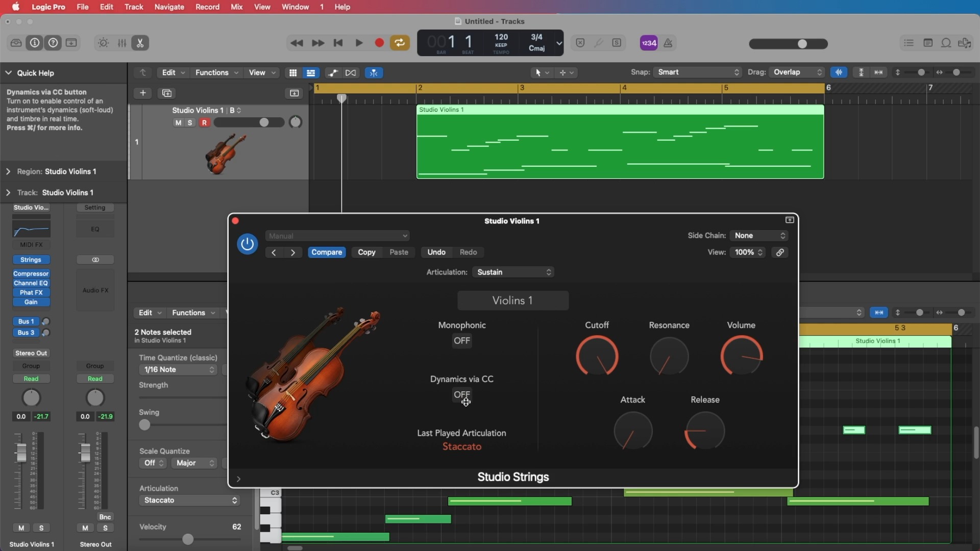Click the Cutoff knob
Image resolution: width=980 pixels, height=551 pixels.
597,356
